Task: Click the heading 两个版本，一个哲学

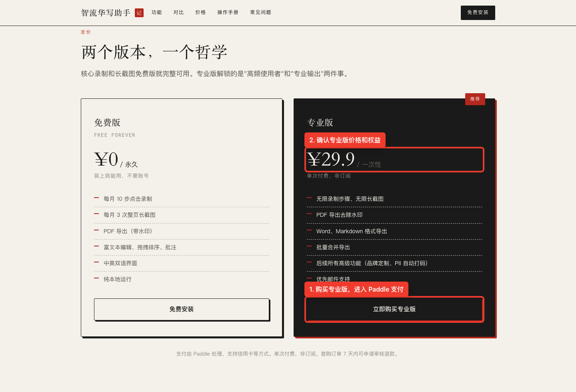Action: click(x=154, y=52)
